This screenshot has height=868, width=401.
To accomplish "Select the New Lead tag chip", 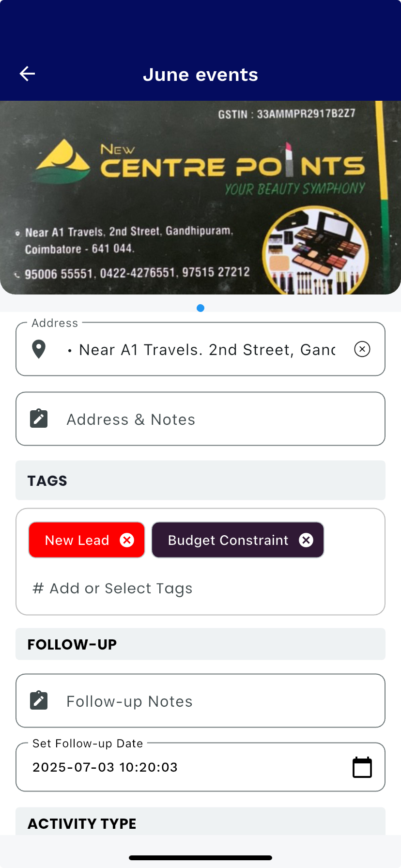I will click(77, 540).
